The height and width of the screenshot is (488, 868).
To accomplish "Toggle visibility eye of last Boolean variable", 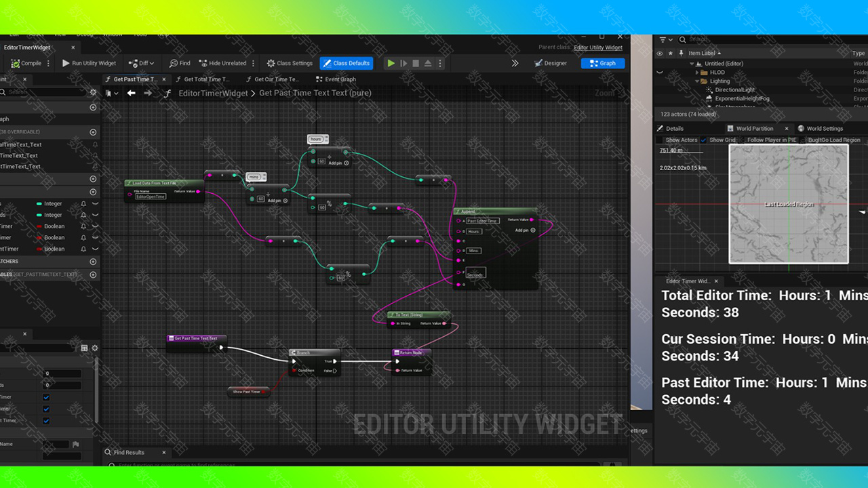I will point(95,249).
